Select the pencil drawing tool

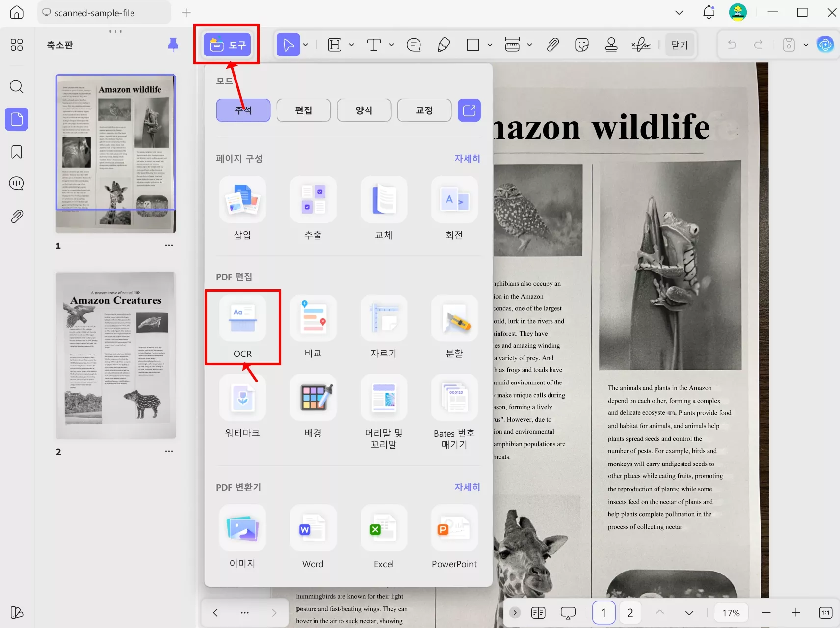click(x=444, y=45)
